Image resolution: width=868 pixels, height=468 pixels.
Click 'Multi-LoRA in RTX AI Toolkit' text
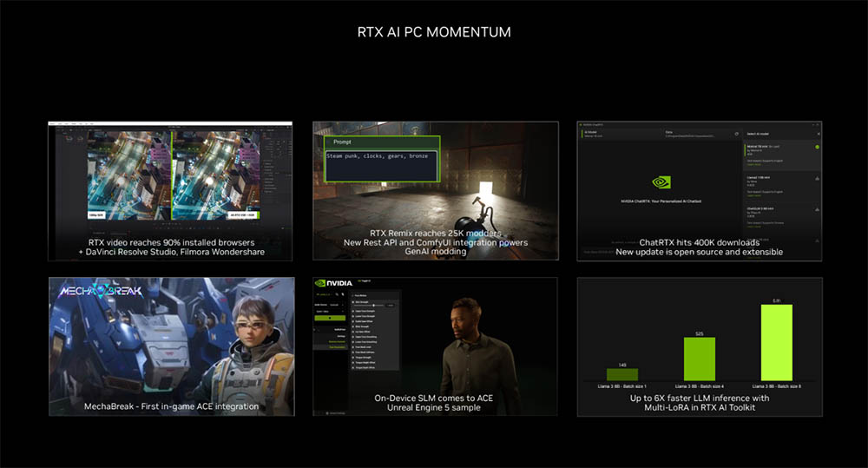pyautogui.click(x=699, y=407)
